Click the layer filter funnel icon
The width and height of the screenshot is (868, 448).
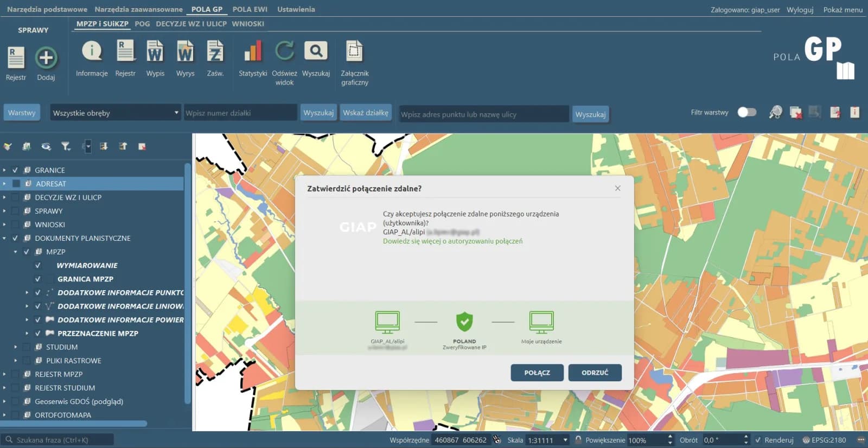pos(66,146)
